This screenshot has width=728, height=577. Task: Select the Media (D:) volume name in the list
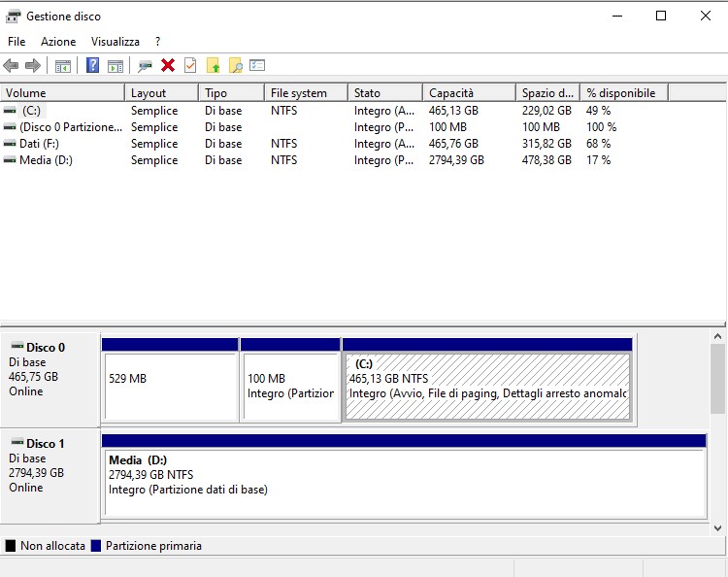point(46,160)
